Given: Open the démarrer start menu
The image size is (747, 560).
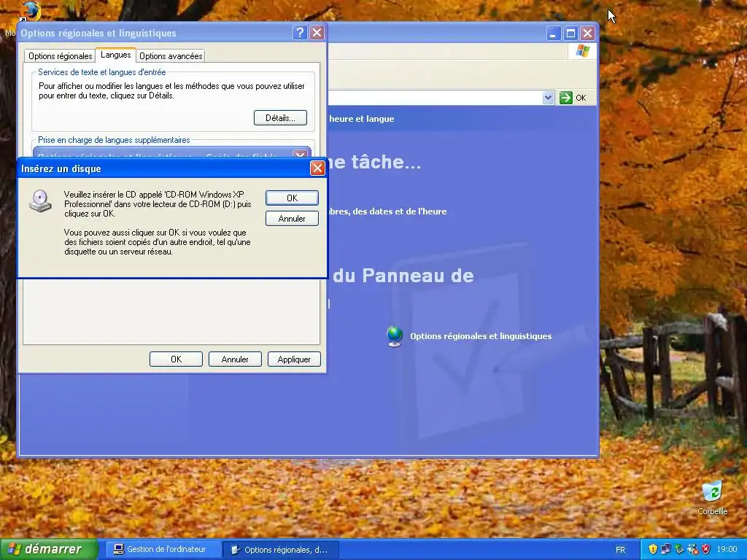Looking at the screenshot, I should click(x=49, y=549).
